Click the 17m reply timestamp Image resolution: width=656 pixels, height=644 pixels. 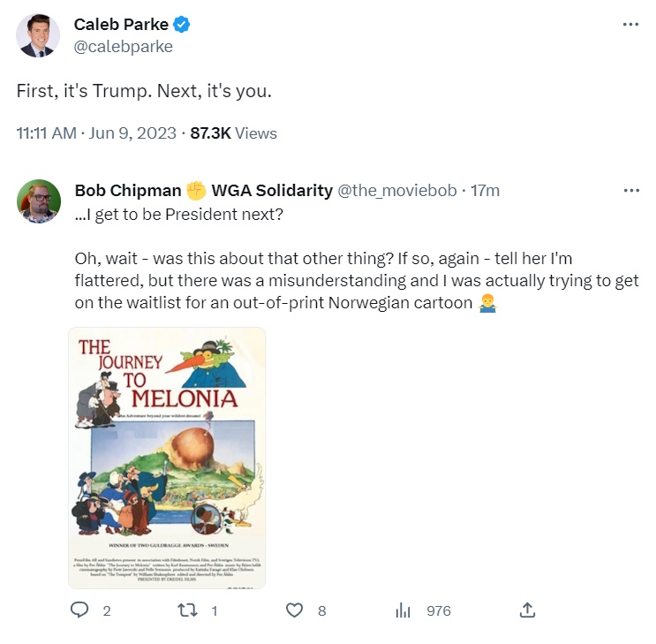point(485,191)
